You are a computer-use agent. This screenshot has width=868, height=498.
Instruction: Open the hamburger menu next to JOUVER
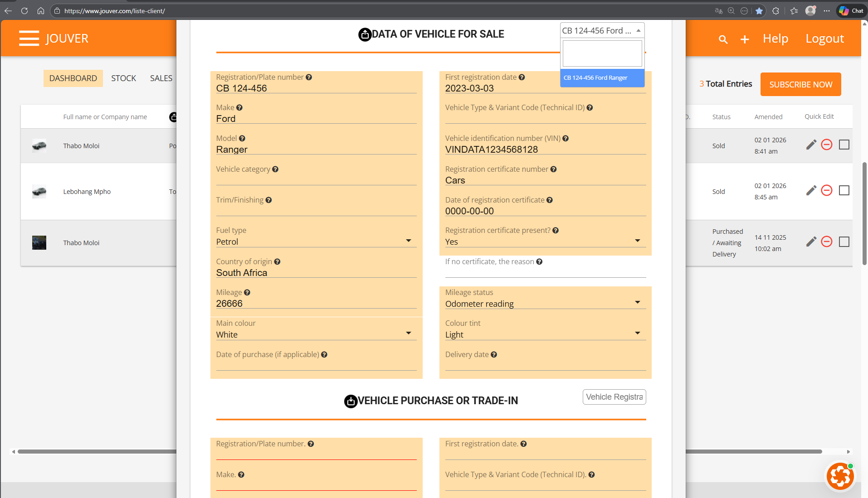(x=29, y=39)
